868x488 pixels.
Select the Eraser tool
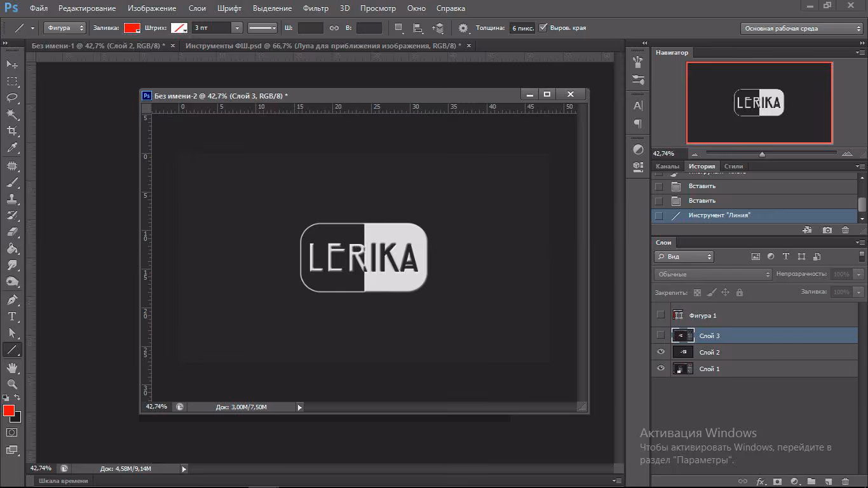click(12, 232)
